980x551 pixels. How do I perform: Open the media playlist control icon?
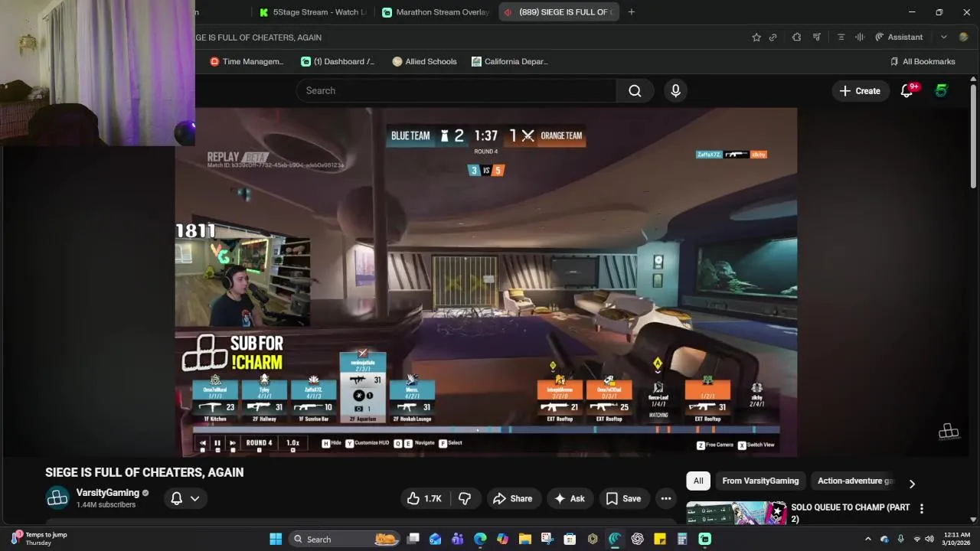pyautogui.click(x=817, y=37)
